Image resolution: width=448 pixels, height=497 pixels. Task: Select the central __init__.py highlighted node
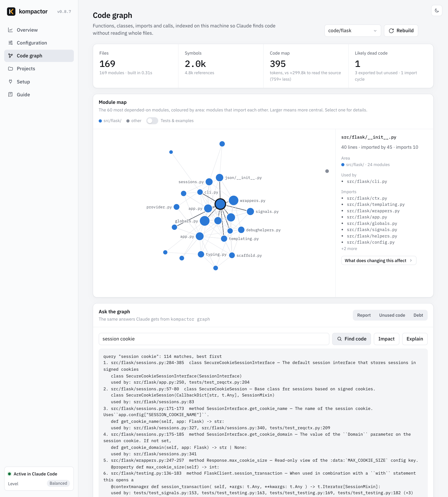[220, 204]
